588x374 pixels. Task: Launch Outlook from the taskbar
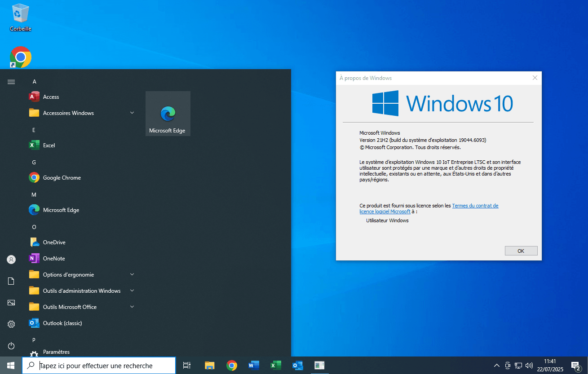tap(297, 365)
